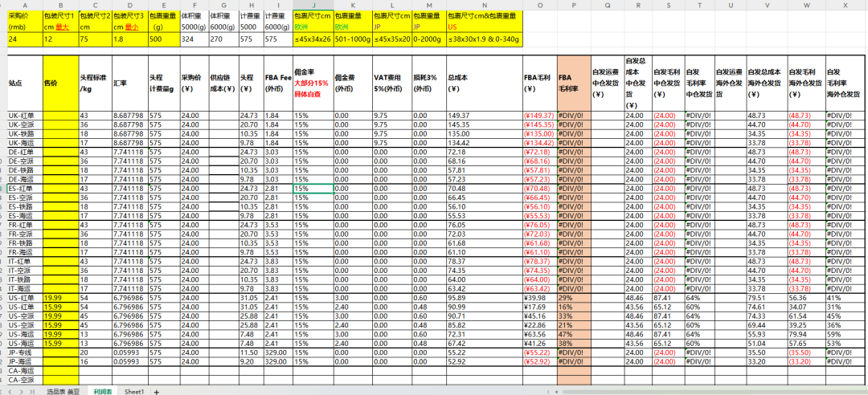Click the 采购价 (rmb) value cell 24
Image resolution: width=868 pixels, height=395 pixels.
(x=25, y=40)
